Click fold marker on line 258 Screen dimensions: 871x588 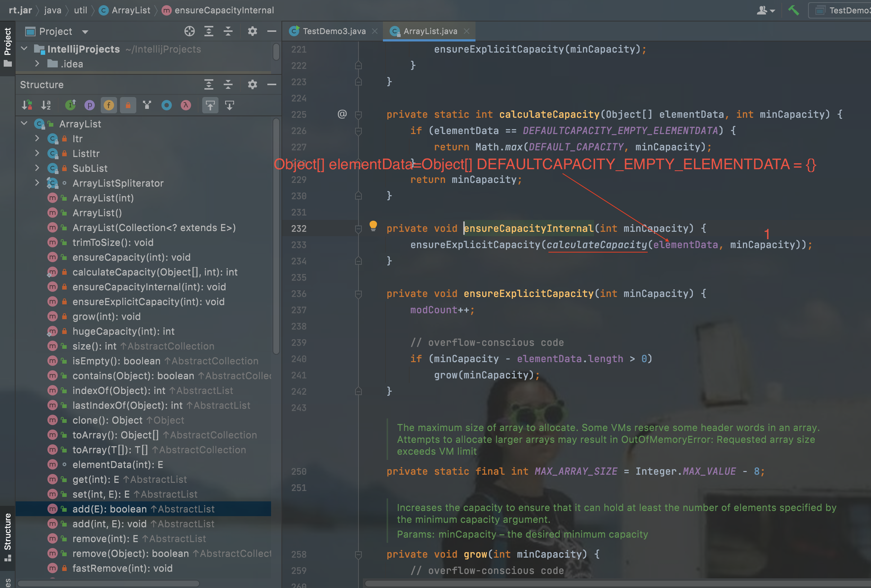pos(358,554)
